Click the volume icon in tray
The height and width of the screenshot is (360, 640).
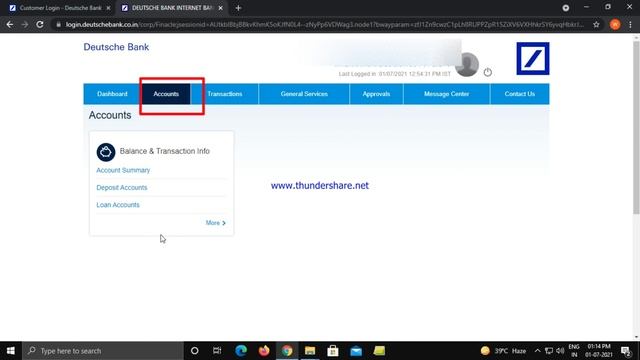pos(560,351)
